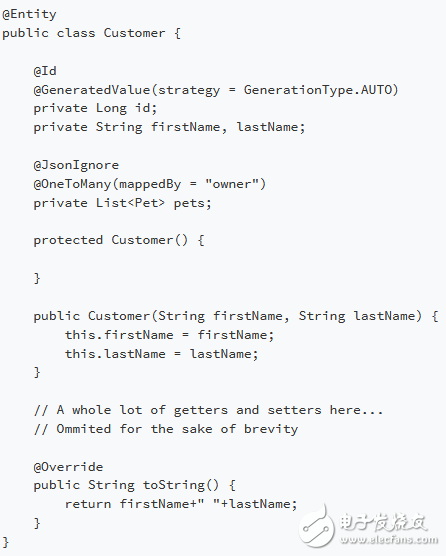This screenshot has height=556, width=446.
Task: Click GenerationType.AUTO in the annotation
Action: click(318, 90)
